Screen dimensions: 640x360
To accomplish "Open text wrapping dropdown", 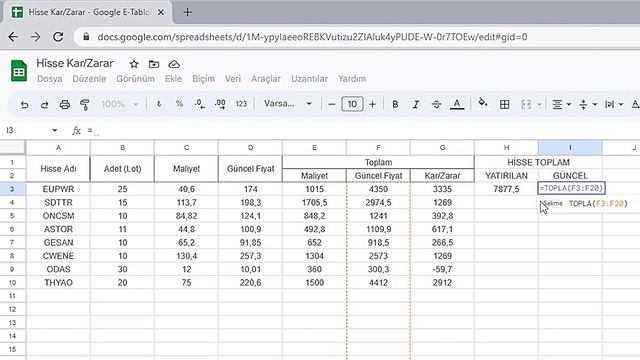I will point(614,104).
